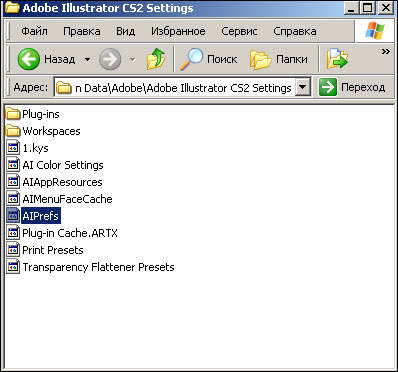Open the Сервис menu
Image resolution: width=398 pixels, height=372 pixels.
239,31
